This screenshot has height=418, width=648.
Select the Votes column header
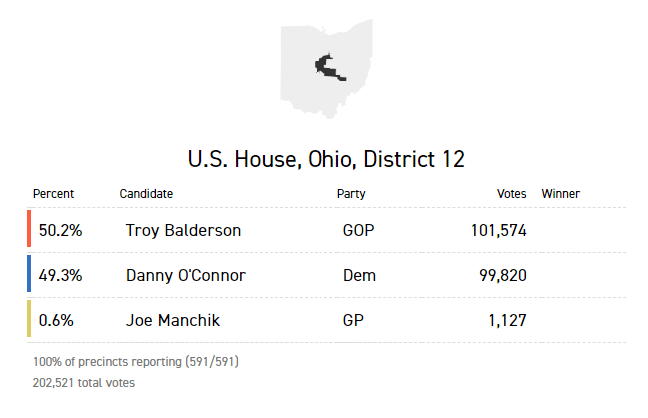tap(512, 194)
